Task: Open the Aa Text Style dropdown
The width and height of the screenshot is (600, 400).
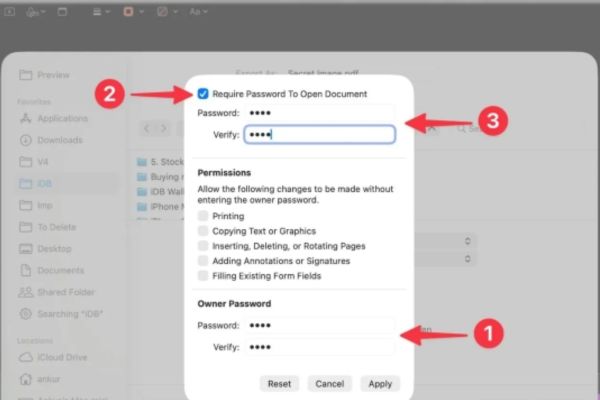Action: [198, 12]
